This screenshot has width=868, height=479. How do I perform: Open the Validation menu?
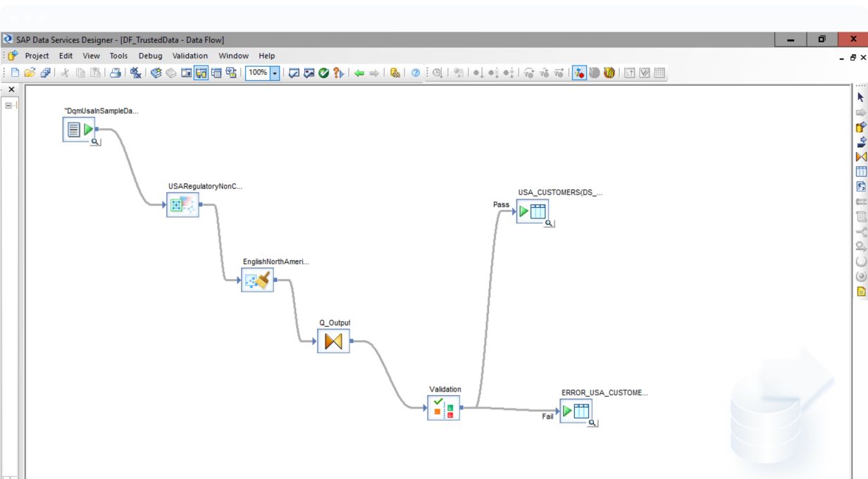point(190,56)
